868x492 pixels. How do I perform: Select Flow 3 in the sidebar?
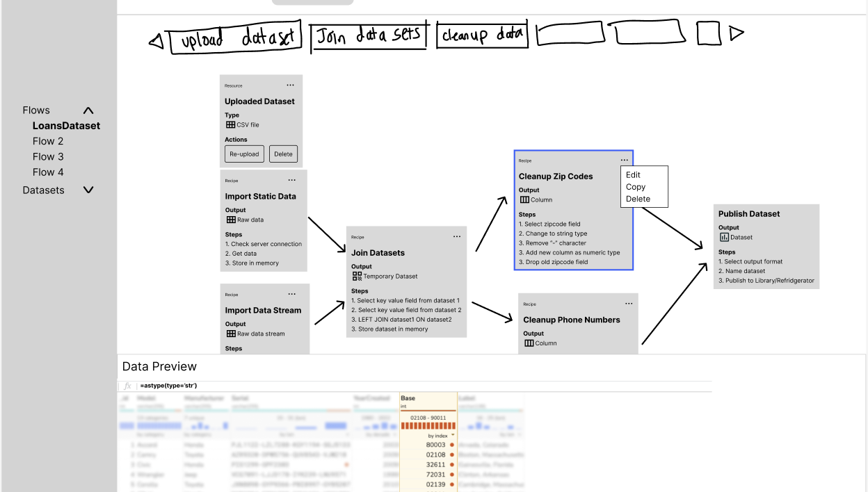pyautogui.click(x=48, y=156)
